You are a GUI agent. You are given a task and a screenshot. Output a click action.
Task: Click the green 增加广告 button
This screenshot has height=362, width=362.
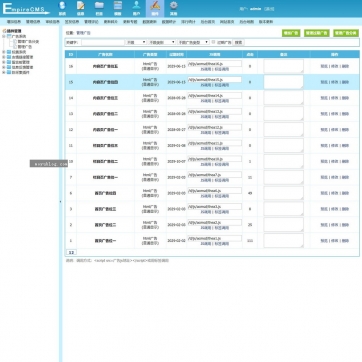point(291,33)
